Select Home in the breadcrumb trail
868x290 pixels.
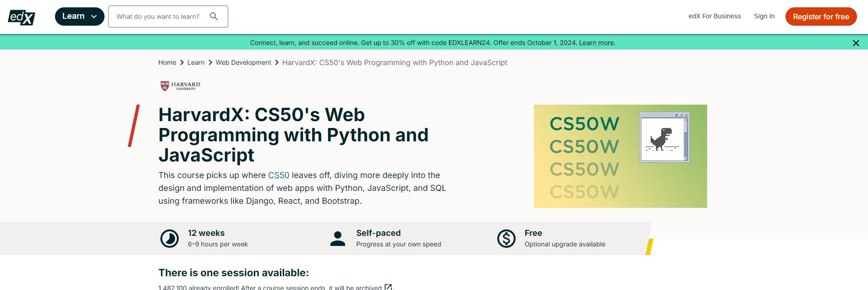click(x=167, y=62)
